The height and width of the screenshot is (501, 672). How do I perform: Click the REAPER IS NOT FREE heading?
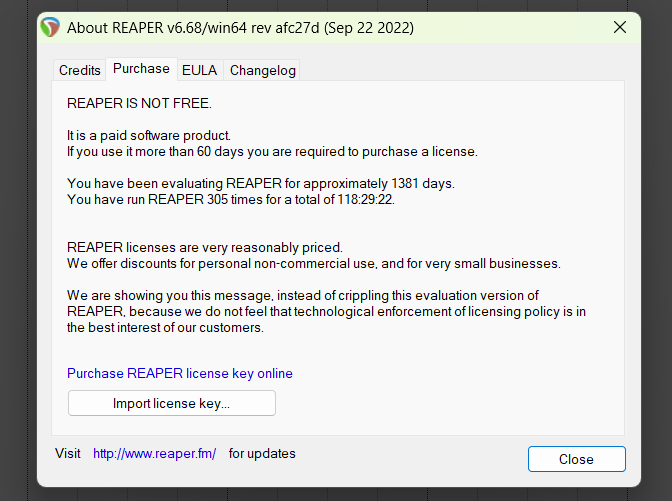[x=139, y=103]
